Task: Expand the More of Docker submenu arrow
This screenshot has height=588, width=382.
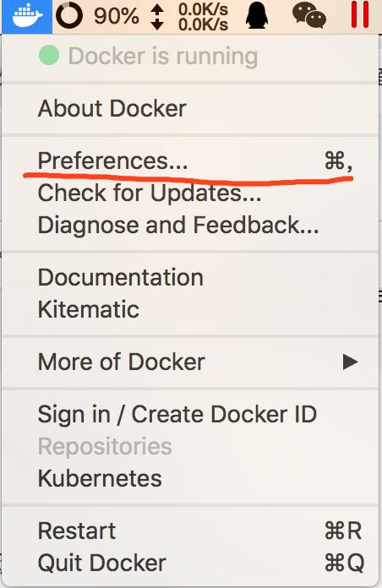Action: coord(350,362)
